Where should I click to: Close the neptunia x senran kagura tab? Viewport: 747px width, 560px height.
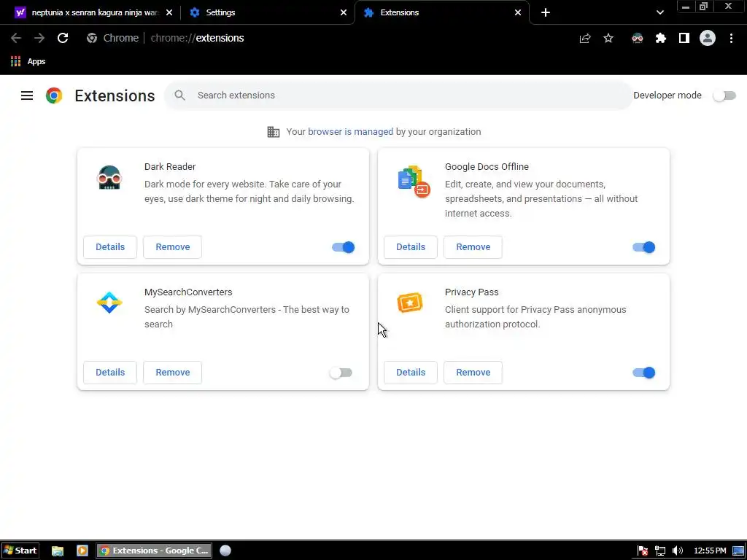(169, 12)
